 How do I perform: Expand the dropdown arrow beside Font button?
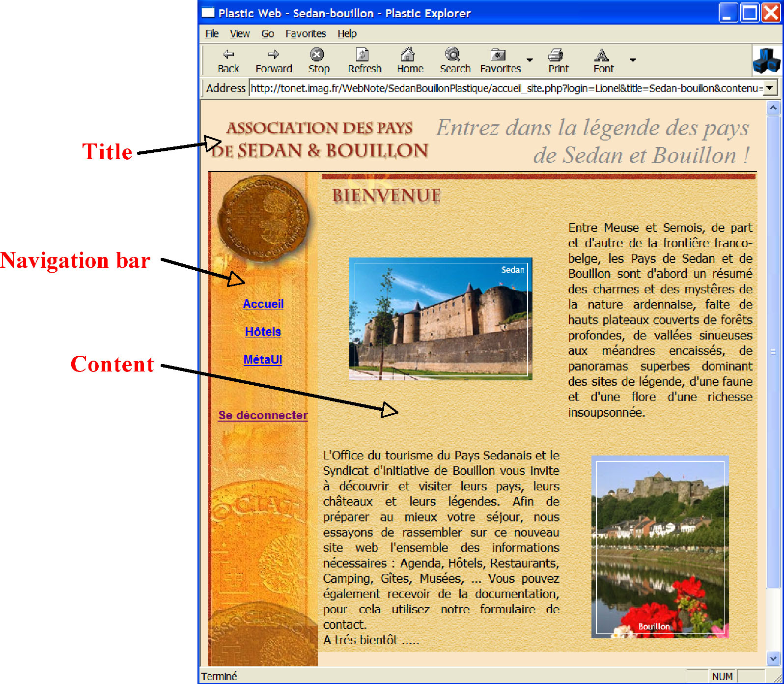click(x=633, y=60)
